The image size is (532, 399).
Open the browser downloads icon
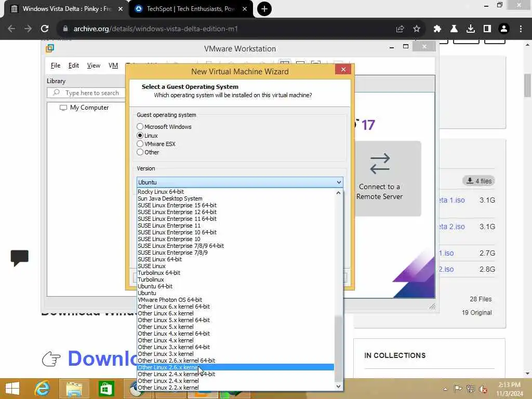coord(470,29)
